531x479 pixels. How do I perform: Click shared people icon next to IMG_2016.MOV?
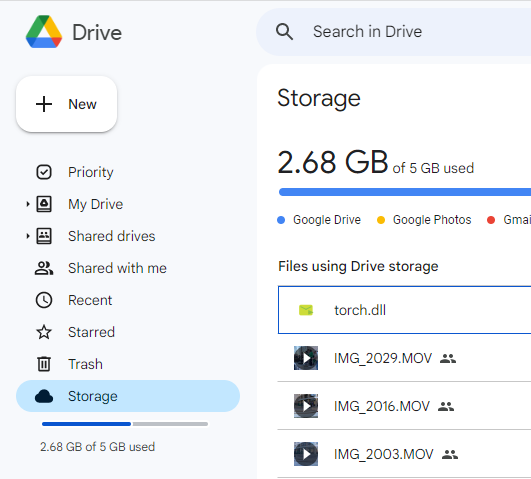coord(446,406)
